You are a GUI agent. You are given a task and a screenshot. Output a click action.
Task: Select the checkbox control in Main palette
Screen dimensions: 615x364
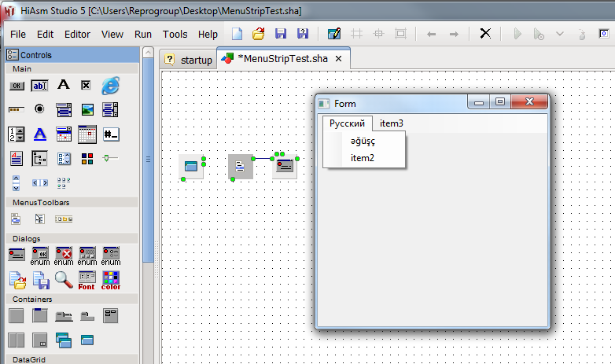click(87, 85)
